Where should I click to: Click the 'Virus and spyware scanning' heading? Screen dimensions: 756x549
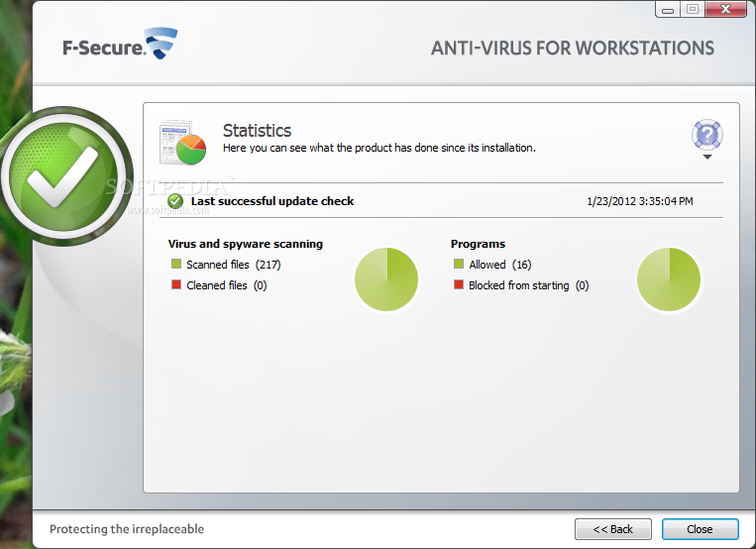[246, 244]
